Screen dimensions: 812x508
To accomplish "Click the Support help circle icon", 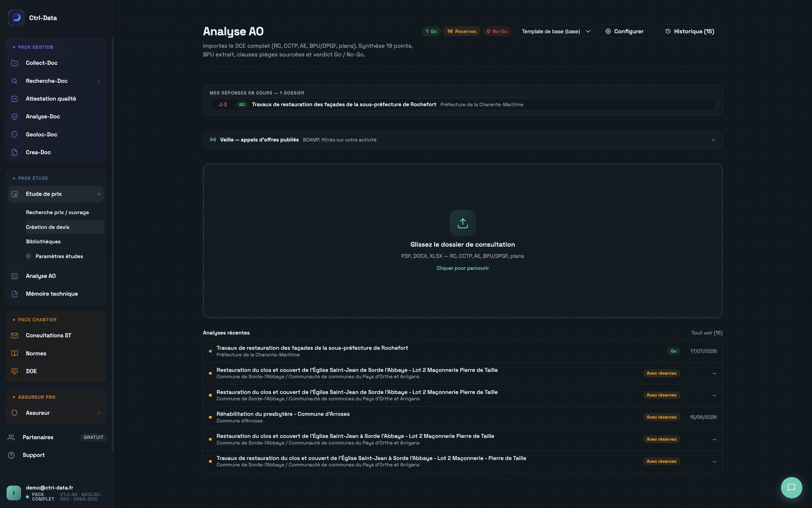I will point(11,455).
